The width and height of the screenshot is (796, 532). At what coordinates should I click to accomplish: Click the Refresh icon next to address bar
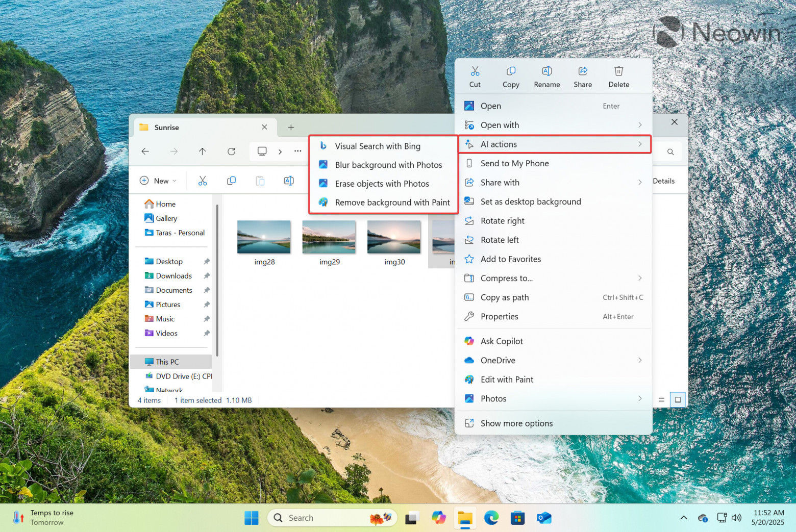[x=231, y=151]
